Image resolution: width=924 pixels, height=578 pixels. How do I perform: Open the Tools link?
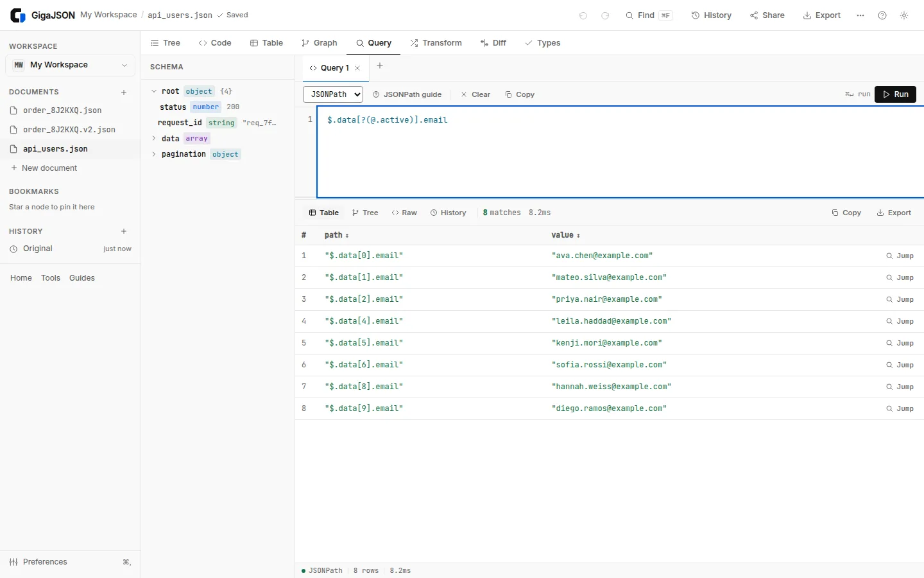point(51,278)
